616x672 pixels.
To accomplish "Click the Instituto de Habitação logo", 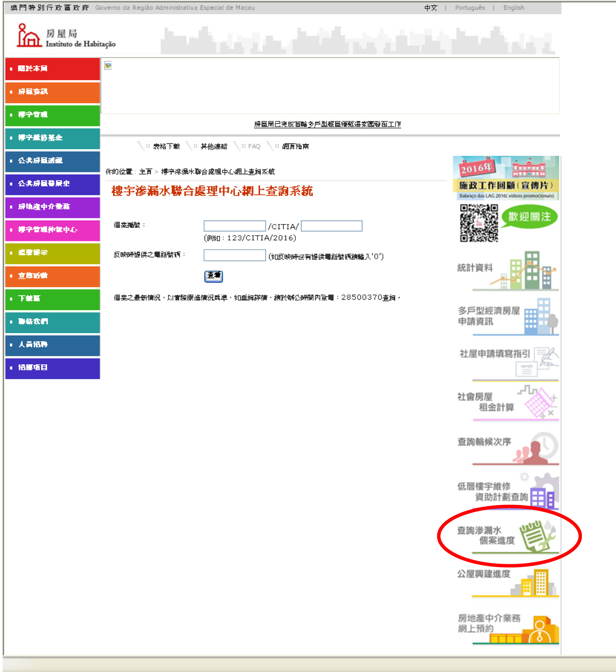I will point(66,36).
